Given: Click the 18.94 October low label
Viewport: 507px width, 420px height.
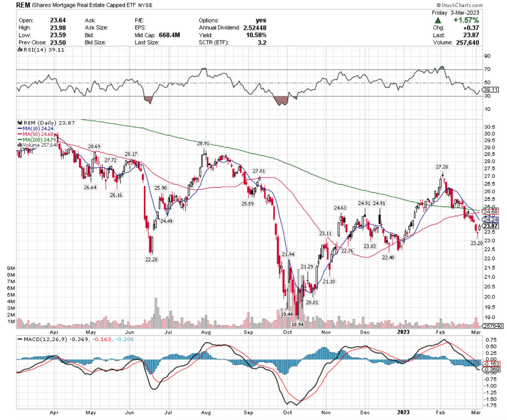Looking at the screenshot, I should [298, 324].
